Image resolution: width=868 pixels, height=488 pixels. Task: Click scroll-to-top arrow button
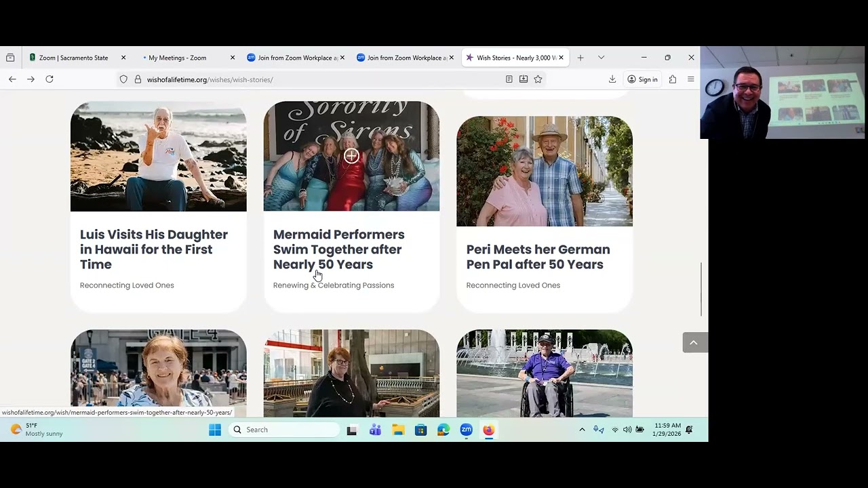pos(694,342)
